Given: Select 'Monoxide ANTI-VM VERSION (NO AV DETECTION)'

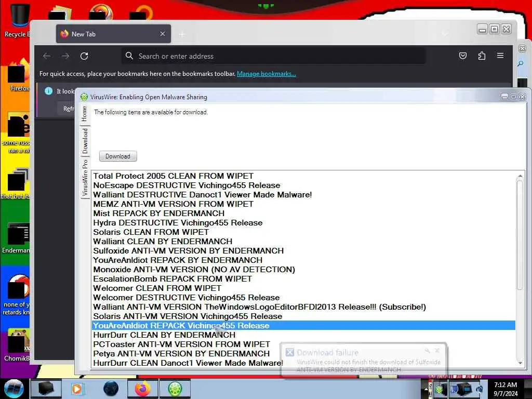Looking at the screenshot, I should 303,270.
